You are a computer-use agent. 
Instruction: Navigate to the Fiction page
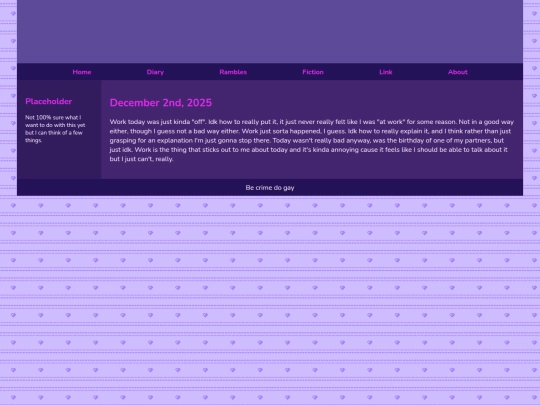pyautogui.click(x=313, y=72)
